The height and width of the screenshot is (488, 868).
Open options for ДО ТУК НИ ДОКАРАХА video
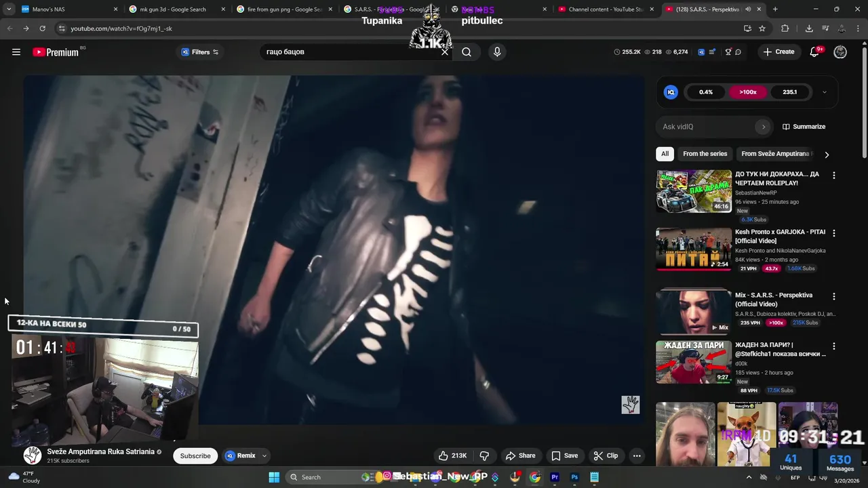point(834,176)
